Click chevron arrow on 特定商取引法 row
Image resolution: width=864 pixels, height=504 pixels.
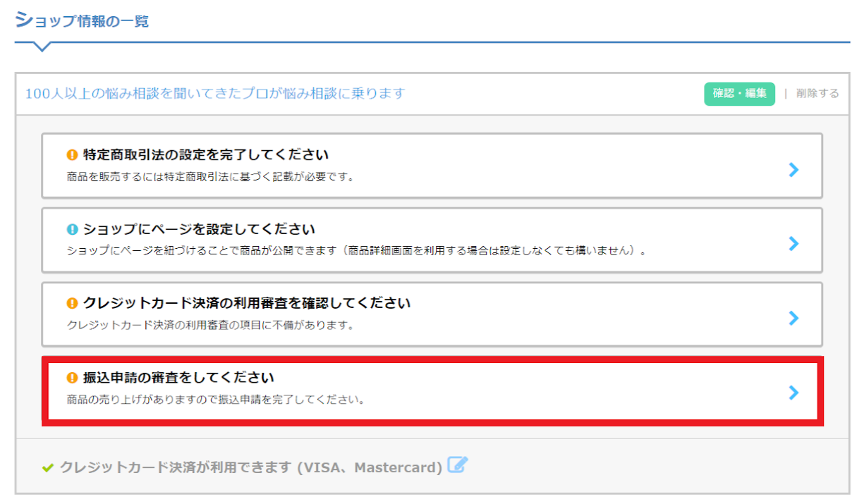pyautogui.click(x=794, y=169)
